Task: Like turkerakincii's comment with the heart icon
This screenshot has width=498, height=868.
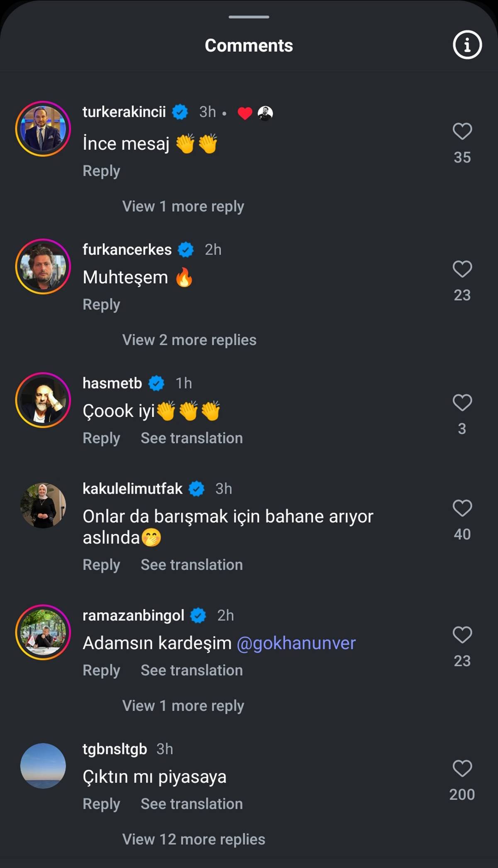Action: click(x=462, y=132)
